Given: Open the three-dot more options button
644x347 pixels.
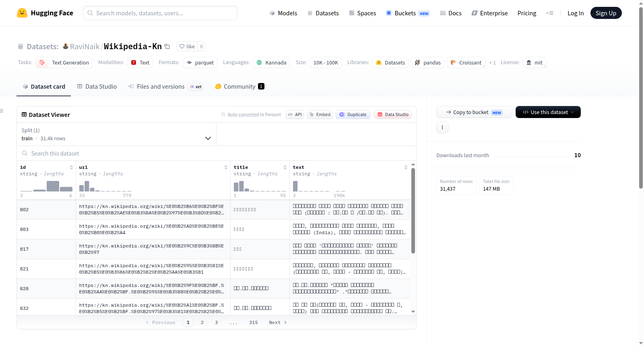Looking at the screenshot, I should pyautogui.click(x=442, y=127).
